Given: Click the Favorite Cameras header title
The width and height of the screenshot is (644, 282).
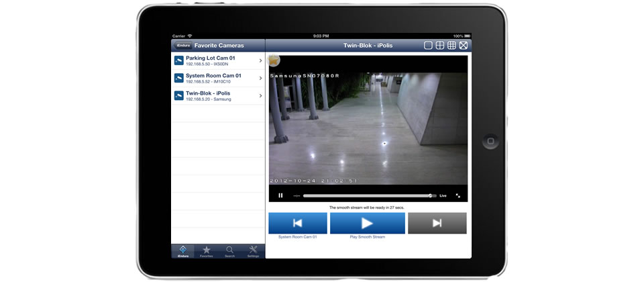Looking at the screenshot, I should click(x=219, y=46).
